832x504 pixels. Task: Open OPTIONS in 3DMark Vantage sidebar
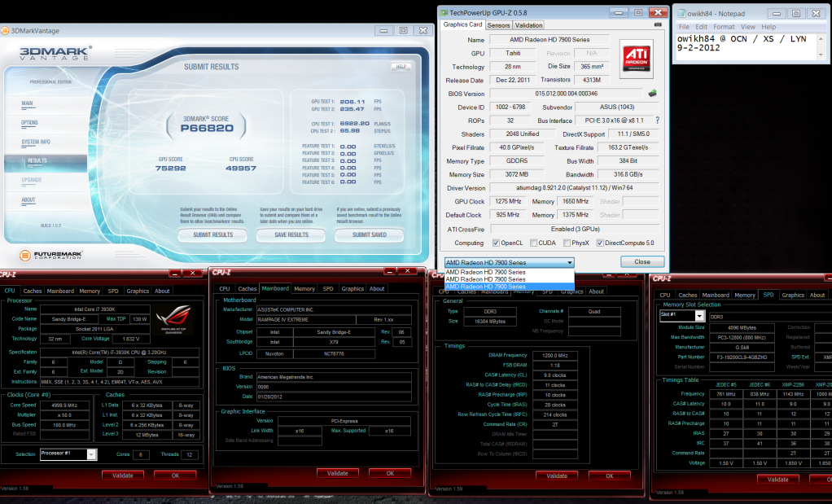(x=29, y=123)
